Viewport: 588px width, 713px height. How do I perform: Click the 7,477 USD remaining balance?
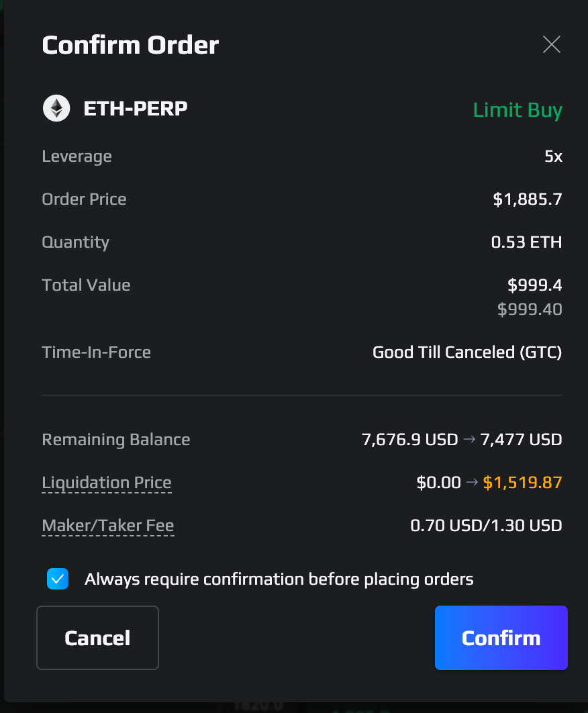coord(521,440)
